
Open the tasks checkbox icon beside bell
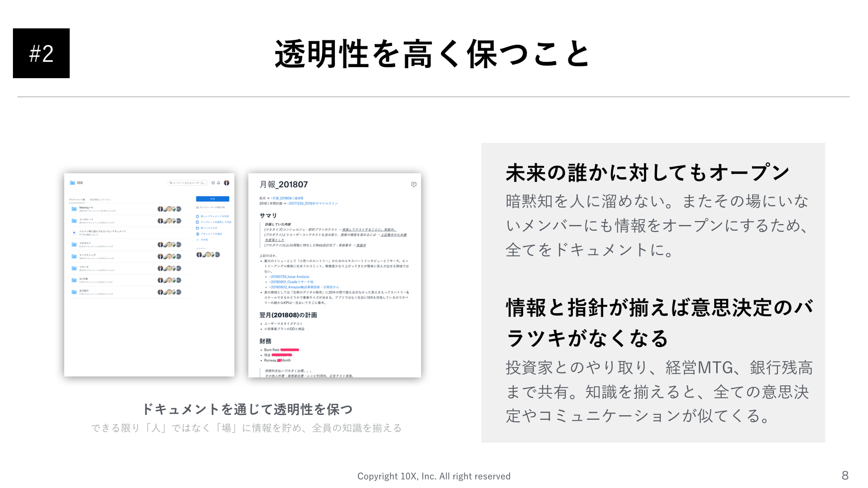click(x=213, y=183)
